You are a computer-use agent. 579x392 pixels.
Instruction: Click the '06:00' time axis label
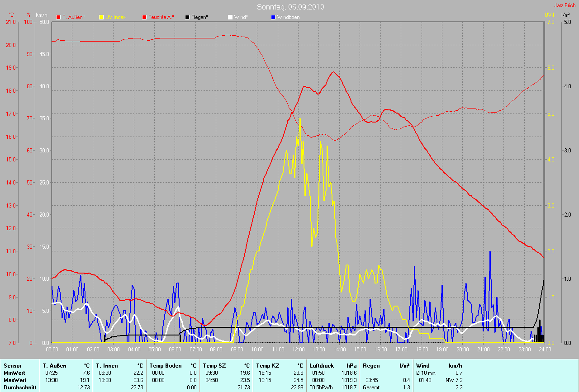(175, 349)
